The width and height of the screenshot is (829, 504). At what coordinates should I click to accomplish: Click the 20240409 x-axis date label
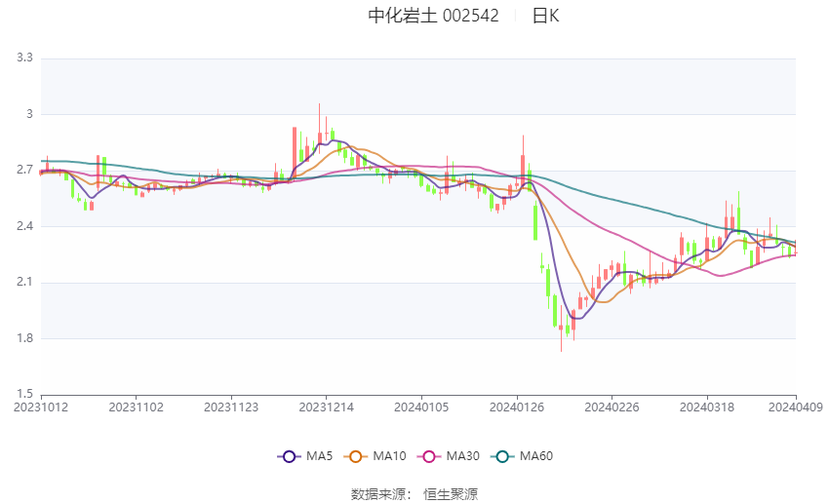796,407
